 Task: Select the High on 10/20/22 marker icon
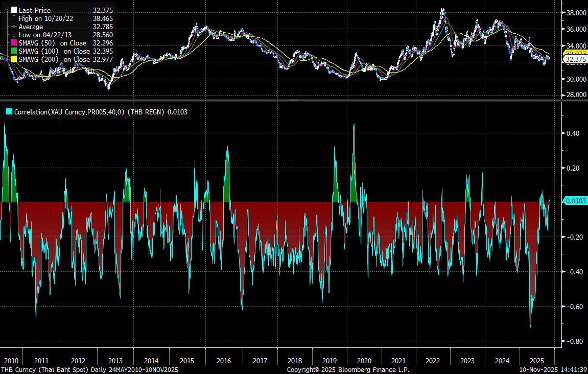(x=14, y=18)
